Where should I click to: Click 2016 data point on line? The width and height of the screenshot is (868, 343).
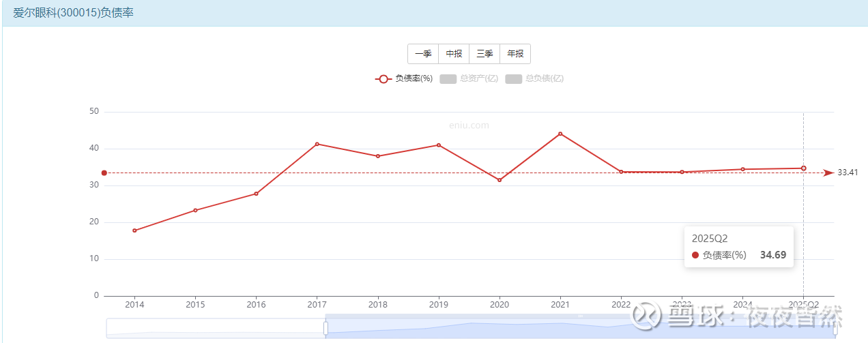[256, 194]
